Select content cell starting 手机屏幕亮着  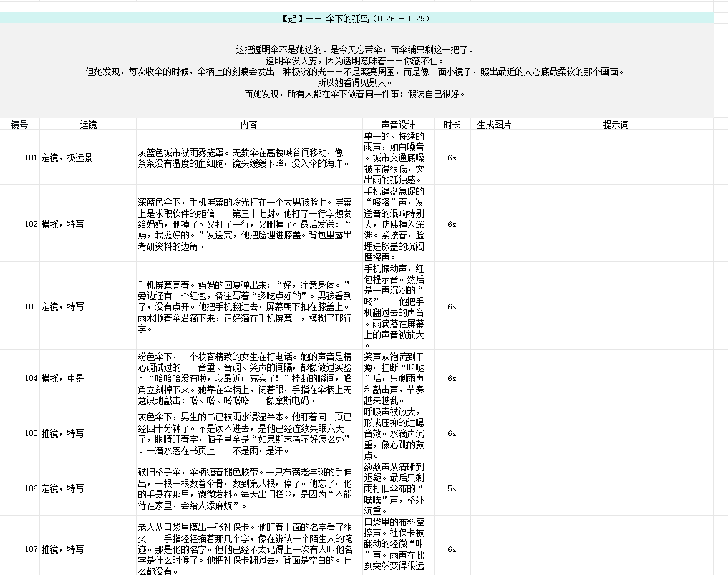(x=249, y=306)
